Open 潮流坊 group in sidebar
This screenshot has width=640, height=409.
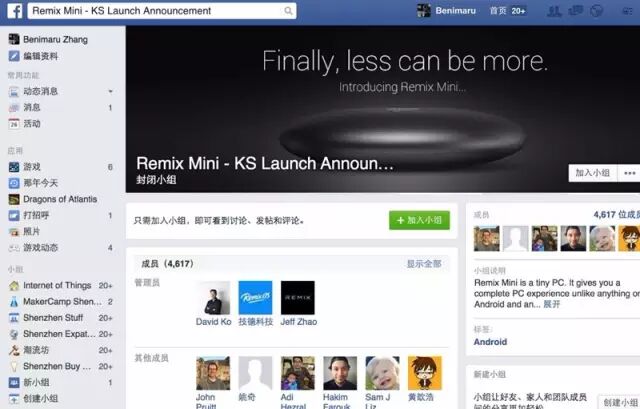[36, 350]
